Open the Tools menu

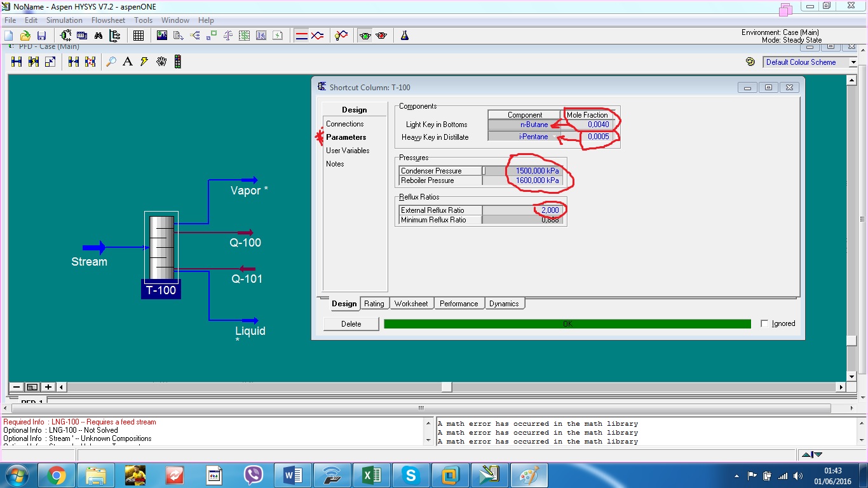click(x=143, y=20)
